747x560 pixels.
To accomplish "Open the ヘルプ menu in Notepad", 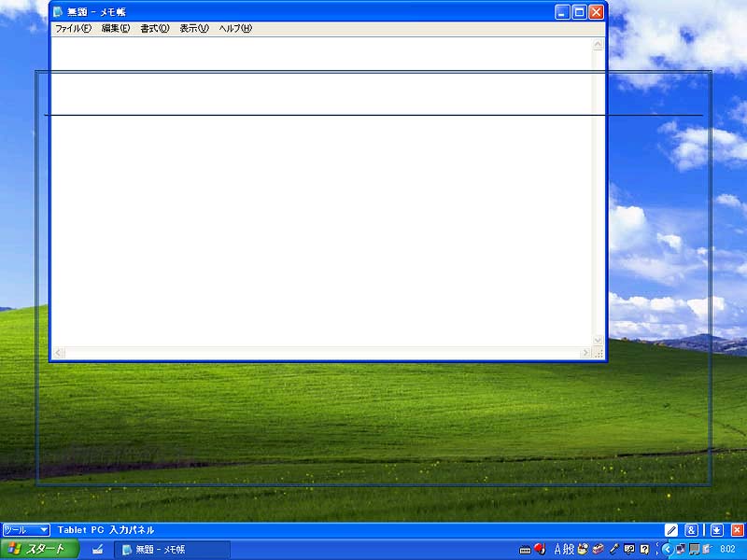I will [x=235, y=29].
